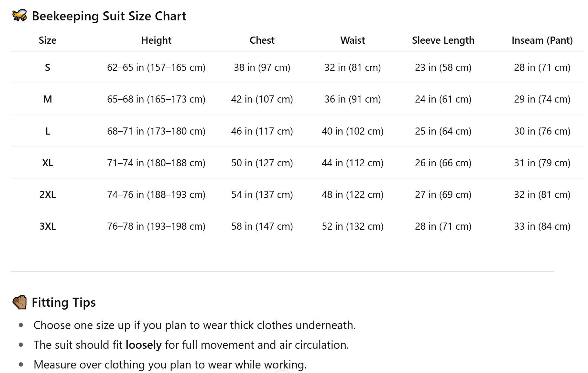Screen dimensions: 588x373
Task: Select the XL size row label
Action: coord(48,163)
